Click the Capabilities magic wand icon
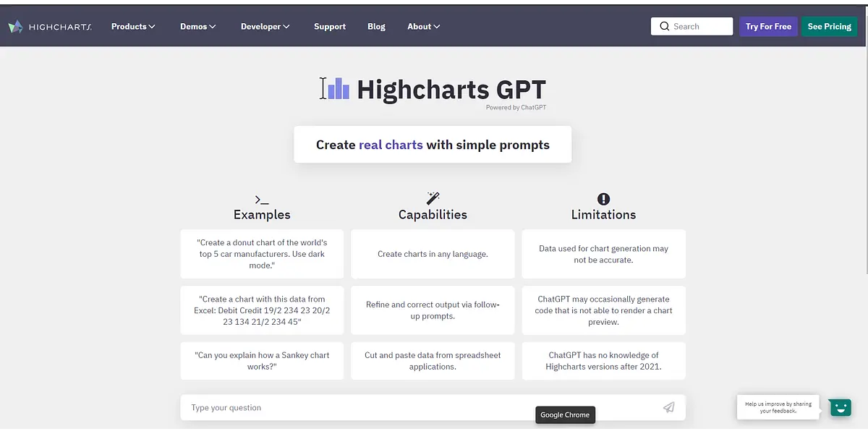The height and width of the screenshot is (434, 868). click(x=433, y=199)
